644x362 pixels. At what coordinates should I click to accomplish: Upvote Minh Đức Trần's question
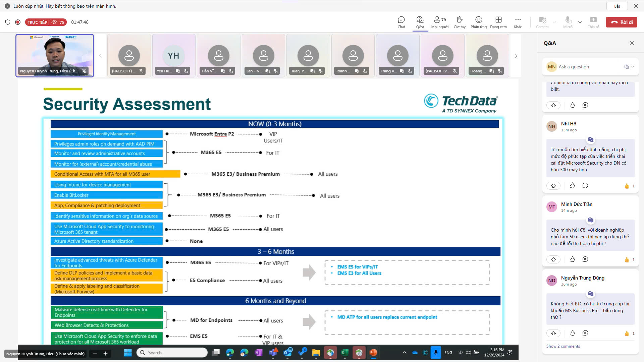pyautogui.click(x=553, y=259)
